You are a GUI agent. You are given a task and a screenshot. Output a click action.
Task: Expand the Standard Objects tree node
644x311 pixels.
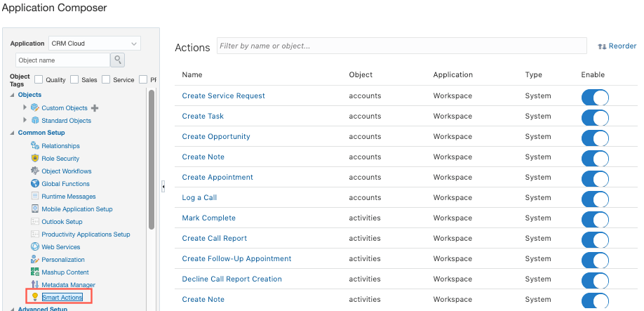25,120
